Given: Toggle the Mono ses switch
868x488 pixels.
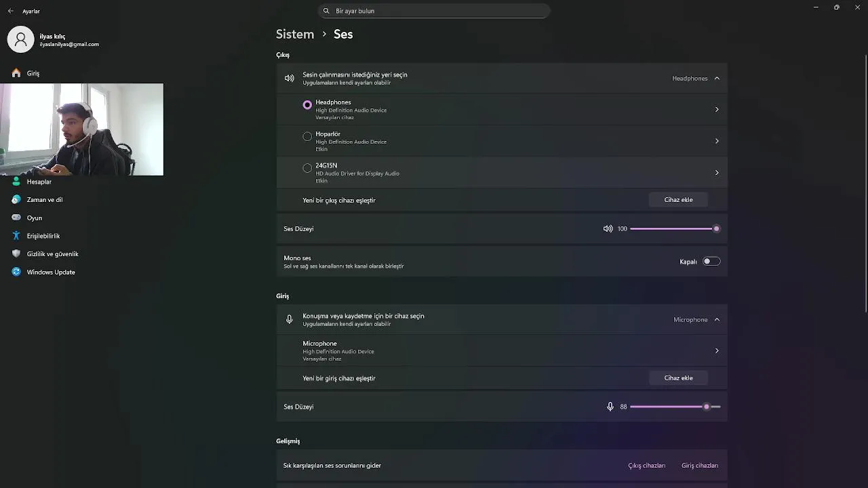Looking at the screenshot, I should click(711, 262).
